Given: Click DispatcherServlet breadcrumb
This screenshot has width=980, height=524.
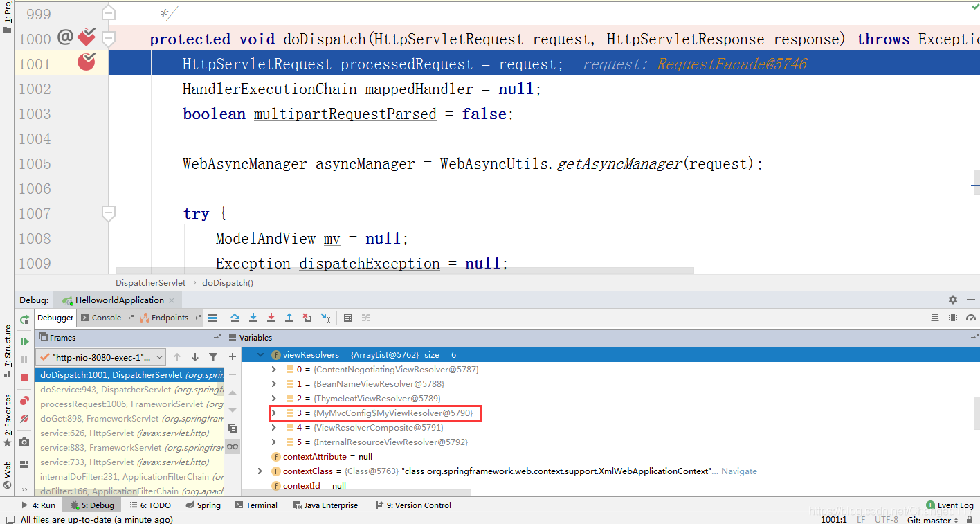Looking at the screenshot, I should pos(151,282).
